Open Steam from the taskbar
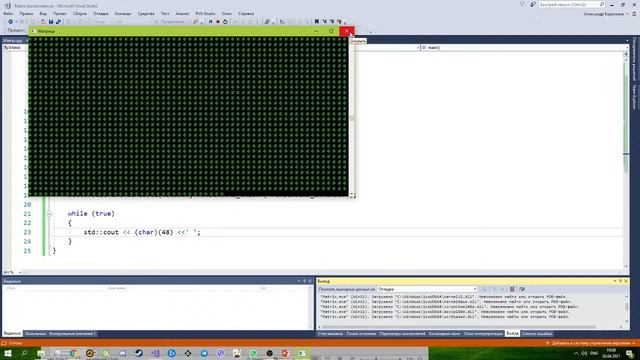 click(139, 353)
